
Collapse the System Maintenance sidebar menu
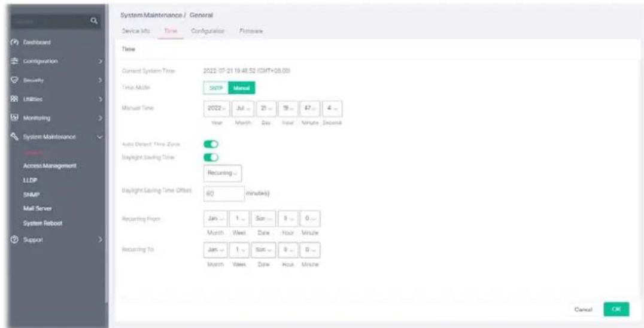[100, 136]
